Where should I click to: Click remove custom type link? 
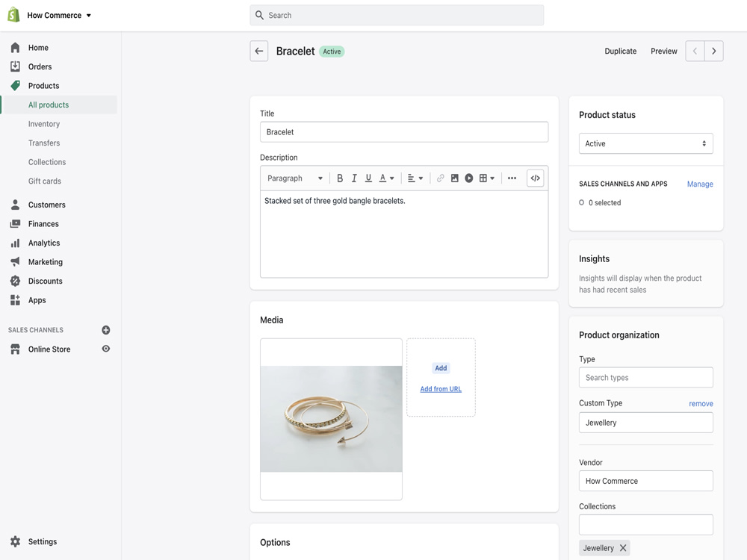pyautogui.click(x=701, y=403)
